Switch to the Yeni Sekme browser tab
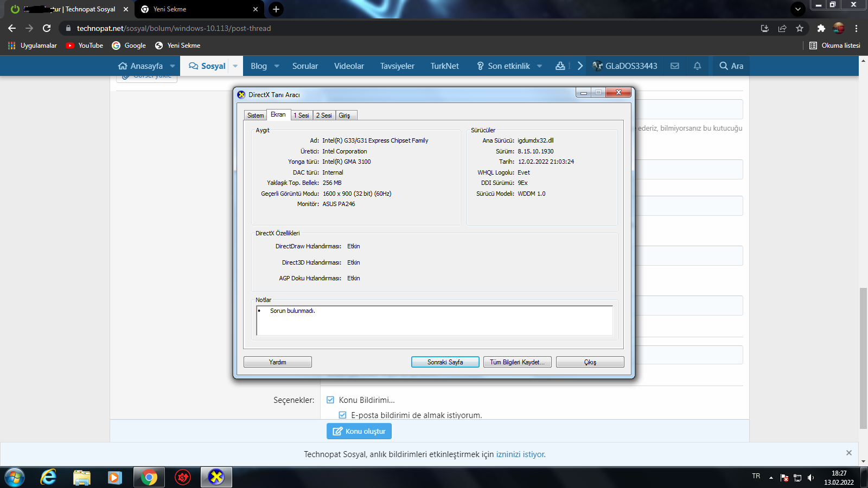This screenshot has height=488, width=868. pos(200,9)
